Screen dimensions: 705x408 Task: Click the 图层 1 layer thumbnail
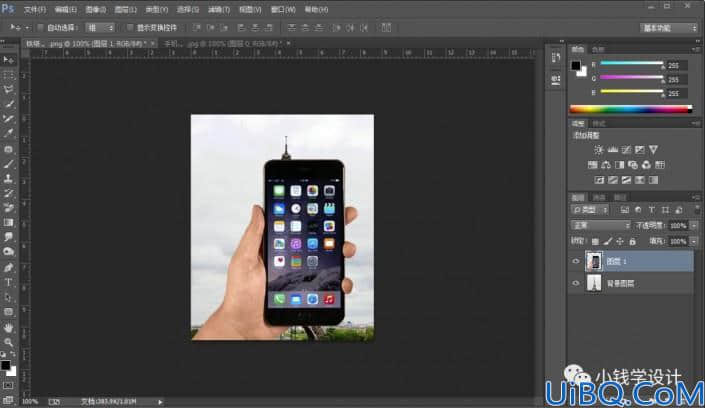pyautogui.click(x=594, y=261)
